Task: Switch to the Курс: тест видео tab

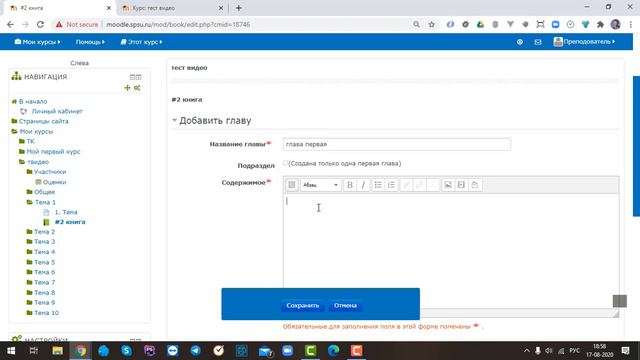Action: coord(171,8)
